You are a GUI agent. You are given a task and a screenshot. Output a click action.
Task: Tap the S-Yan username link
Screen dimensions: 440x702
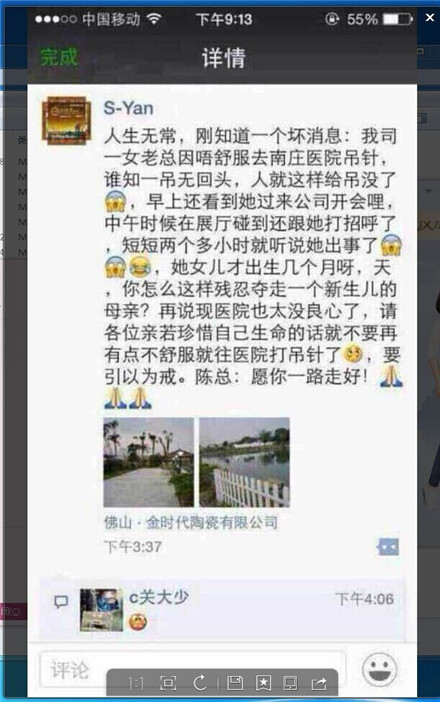[128, 108]
